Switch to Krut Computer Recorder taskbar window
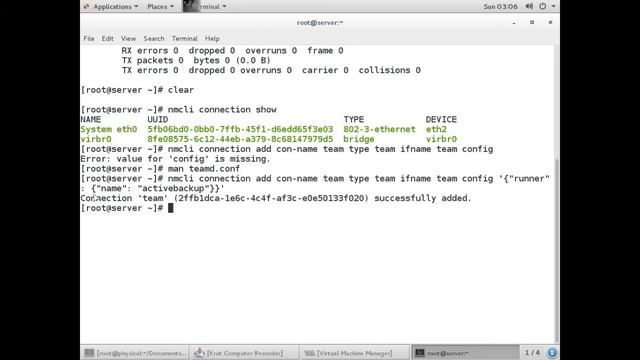The image size is (640, 360). pos(244,353)
